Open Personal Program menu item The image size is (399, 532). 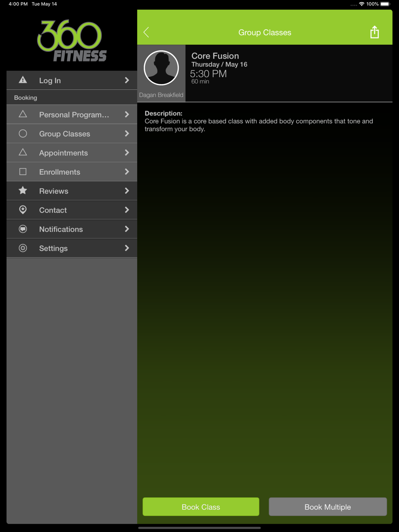tap(72, 114)
